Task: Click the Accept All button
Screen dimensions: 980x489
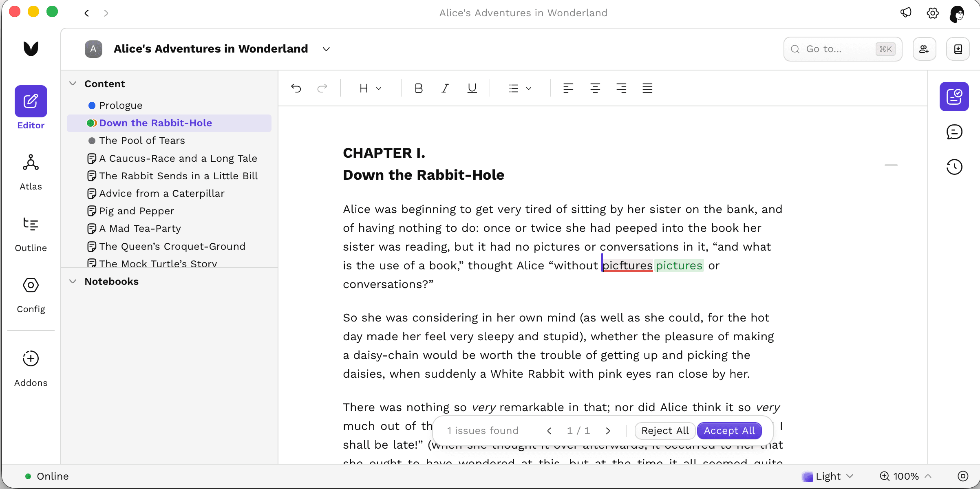Action: 729,431
